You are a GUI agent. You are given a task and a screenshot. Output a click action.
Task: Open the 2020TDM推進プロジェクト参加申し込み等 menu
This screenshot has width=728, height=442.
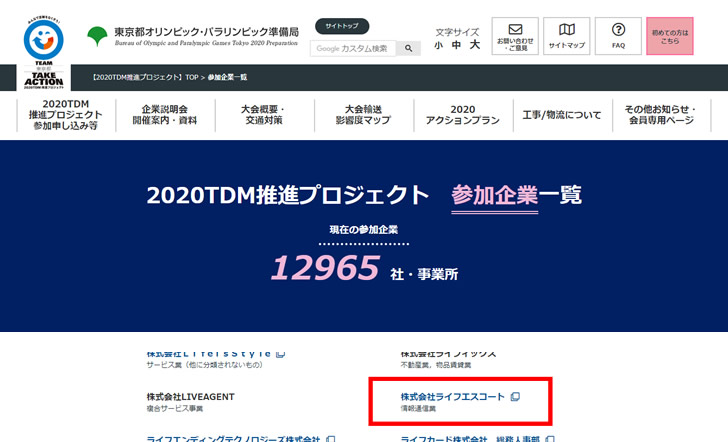(65, 115)
